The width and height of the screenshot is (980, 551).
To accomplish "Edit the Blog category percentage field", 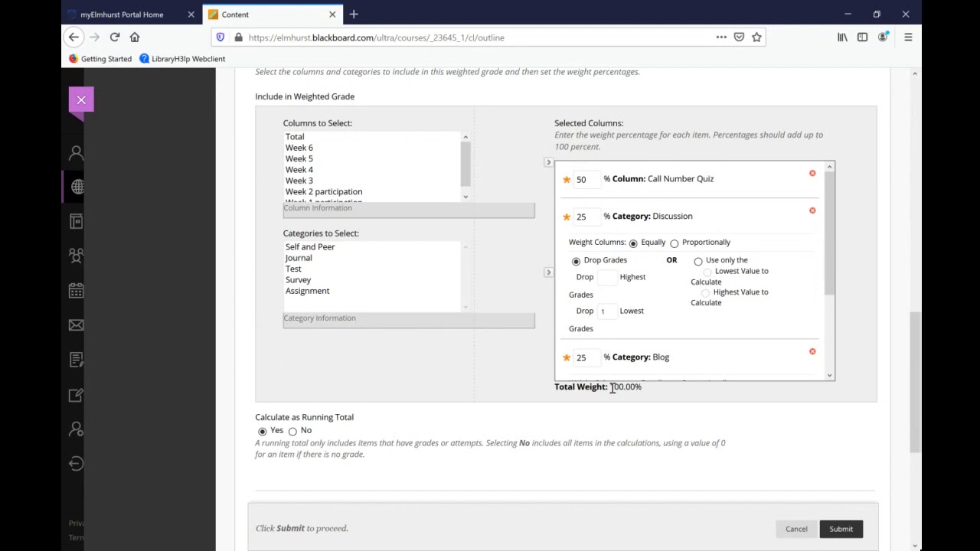I will [587, 357].
